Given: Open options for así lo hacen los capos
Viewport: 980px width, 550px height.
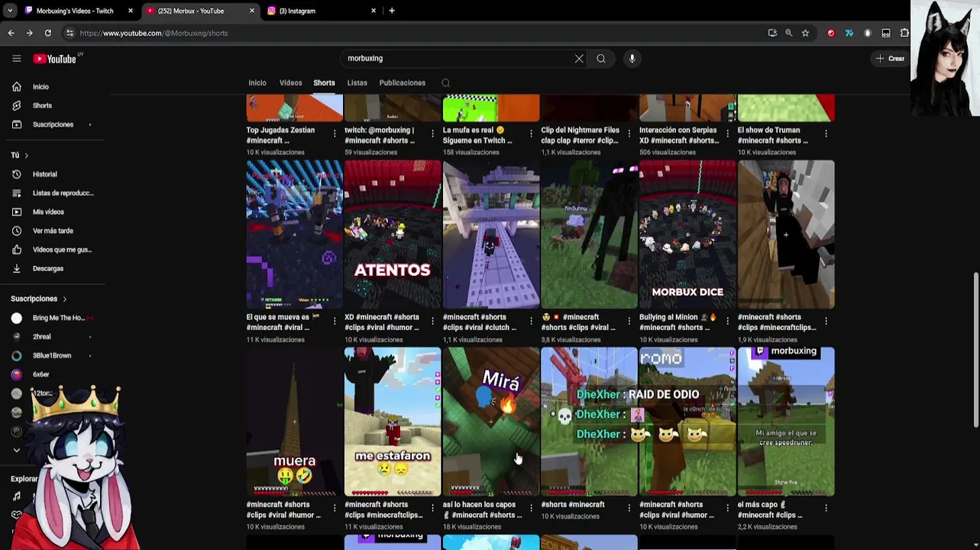Looking at the screenshot, I should point(531,508).
